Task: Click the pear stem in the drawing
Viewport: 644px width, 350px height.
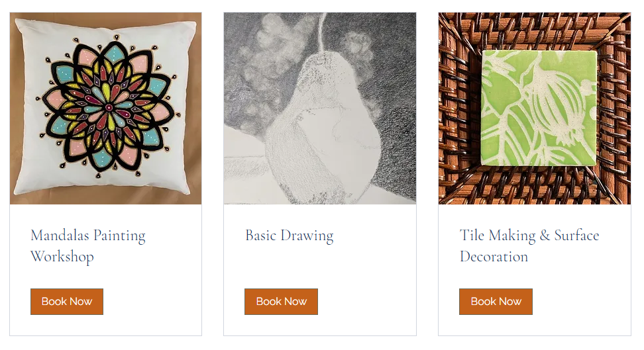Action: tap(321, 31)
